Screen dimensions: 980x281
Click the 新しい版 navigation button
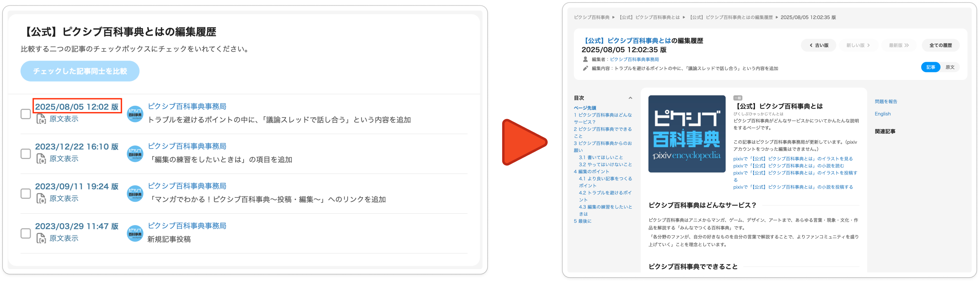click(858, 45)
